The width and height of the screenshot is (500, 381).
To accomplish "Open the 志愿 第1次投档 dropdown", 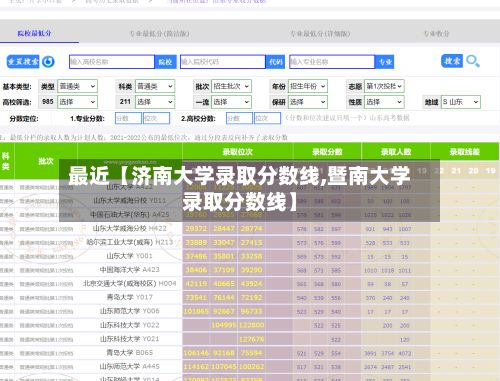I will [x=384, y=87].
